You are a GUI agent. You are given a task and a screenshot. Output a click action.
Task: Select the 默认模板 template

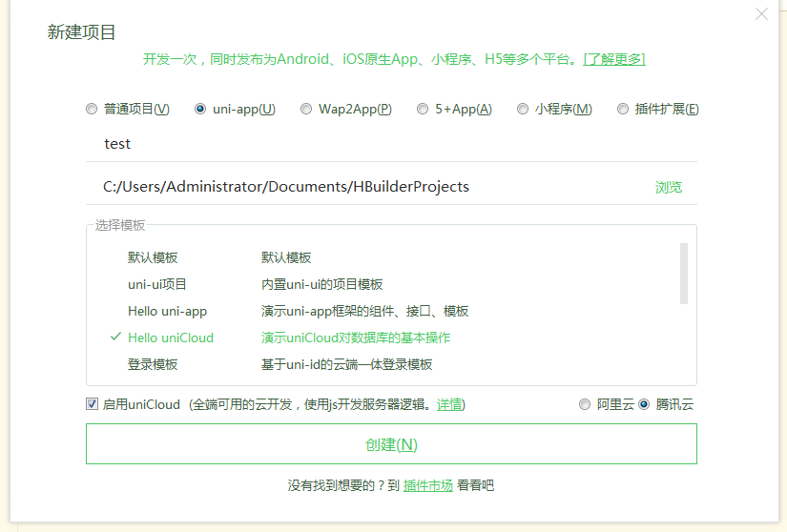[x=153, y=257]
